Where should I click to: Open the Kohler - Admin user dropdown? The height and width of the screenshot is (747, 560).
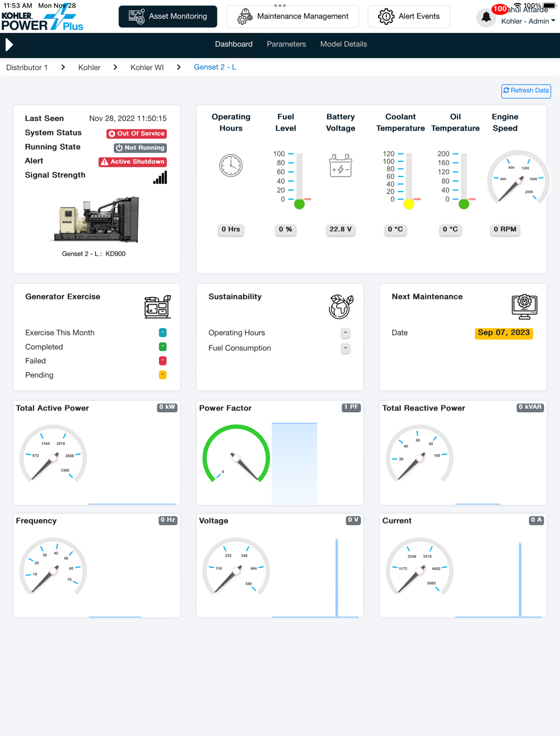(x=528, y=21)
